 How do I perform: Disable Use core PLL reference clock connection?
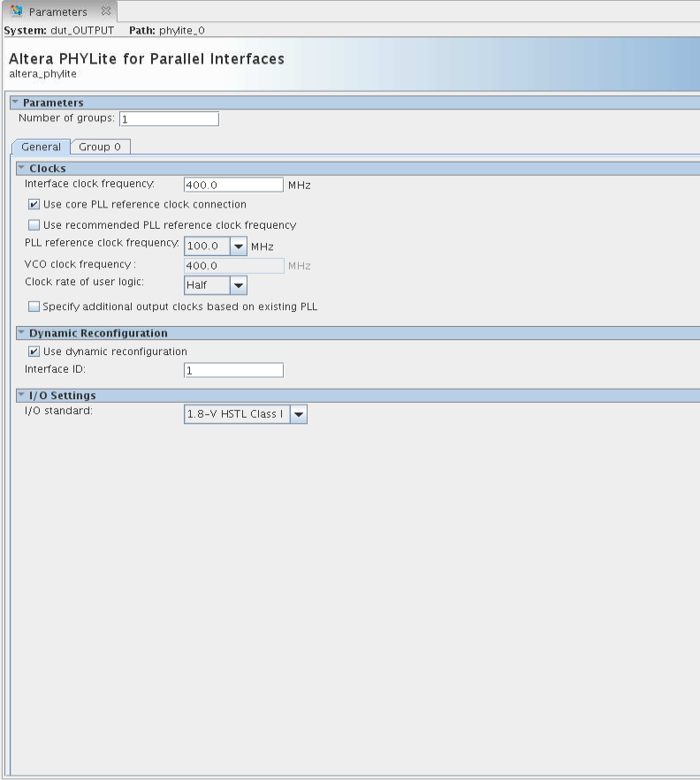pos(34,204)
